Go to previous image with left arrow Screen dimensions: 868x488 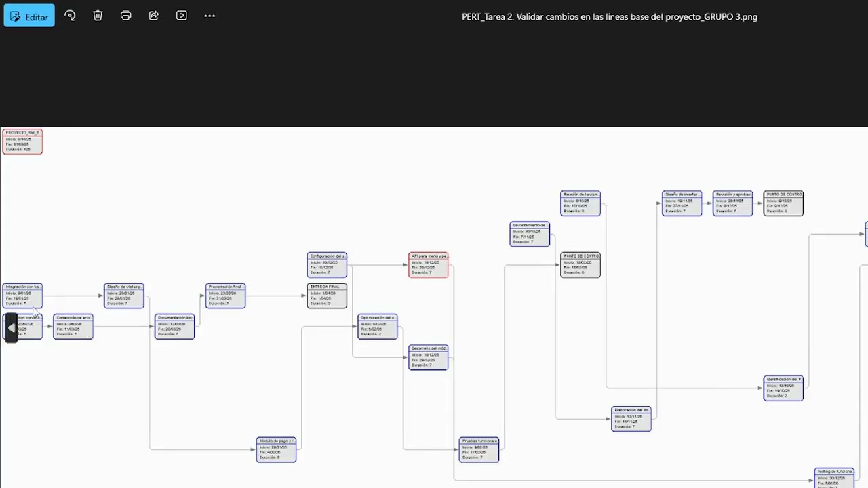pos(11,328)
